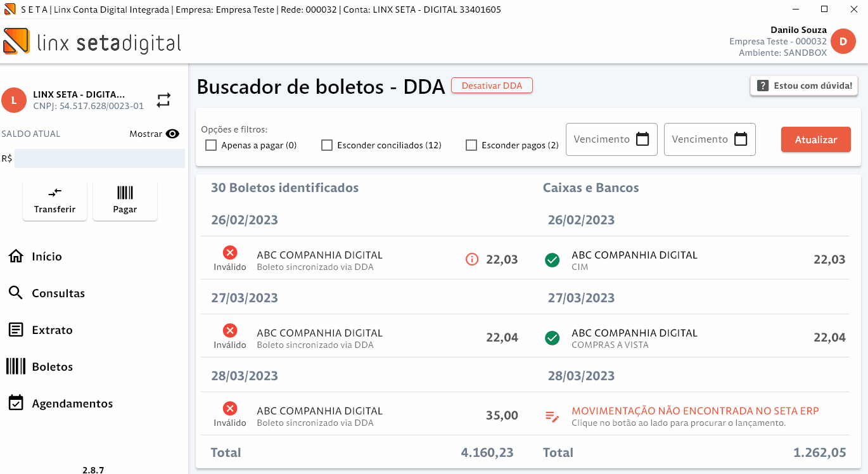Screen dimensions: 868x474
Task: Navigate to Boletos section
Action: [52, 367]
